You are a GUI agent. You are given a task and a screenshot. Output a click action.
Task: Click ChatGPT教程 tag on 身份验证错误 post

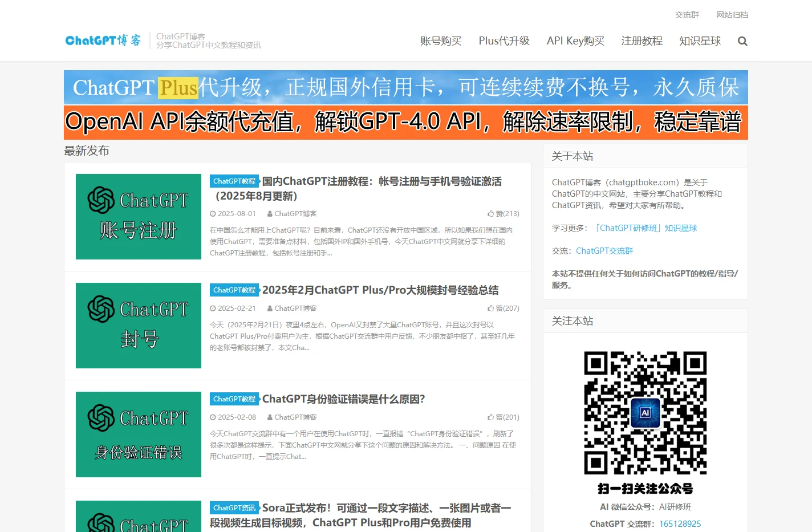[x=234, y=399]
